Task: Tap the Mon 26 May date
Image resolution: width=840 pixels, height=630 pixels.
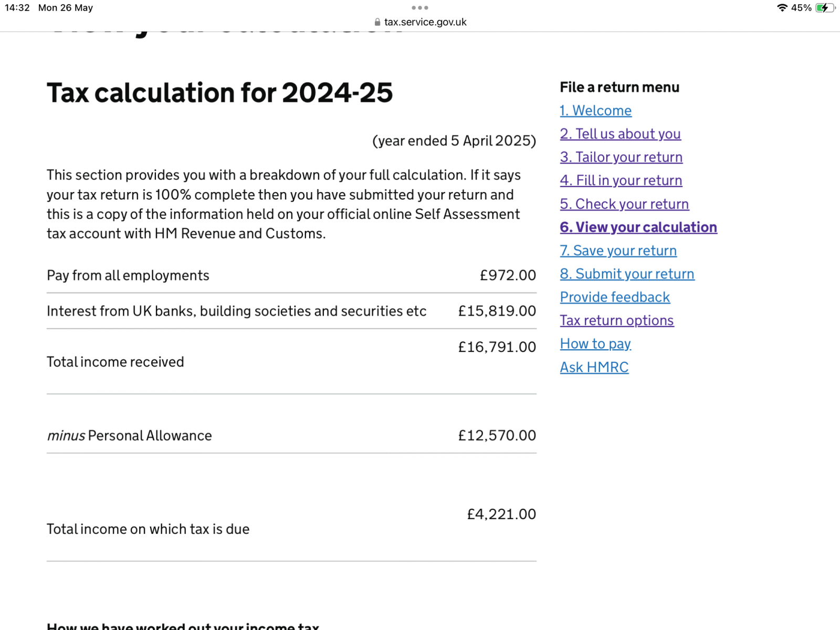Action: point(66,8)
